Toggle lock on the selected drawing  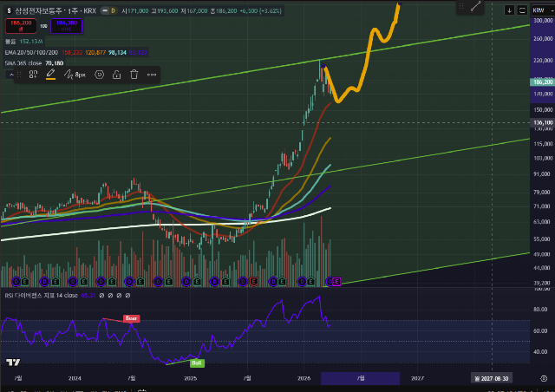(x=116, y=75)
